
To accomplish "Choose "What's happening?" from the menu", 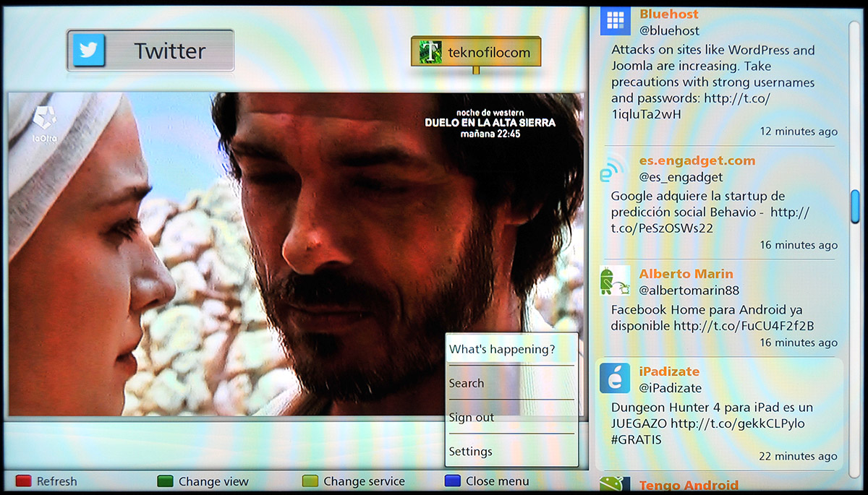I will point(502,350).
